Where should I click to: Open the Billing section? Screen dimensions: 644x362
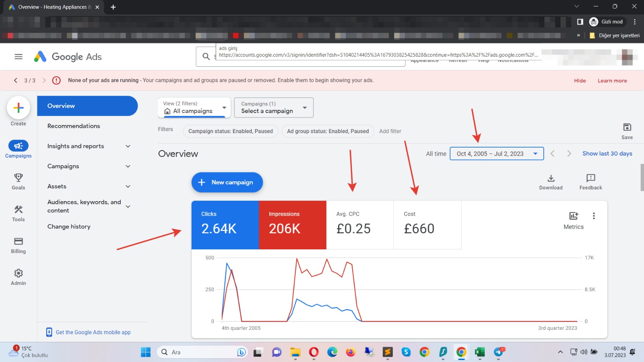point(19,245)
